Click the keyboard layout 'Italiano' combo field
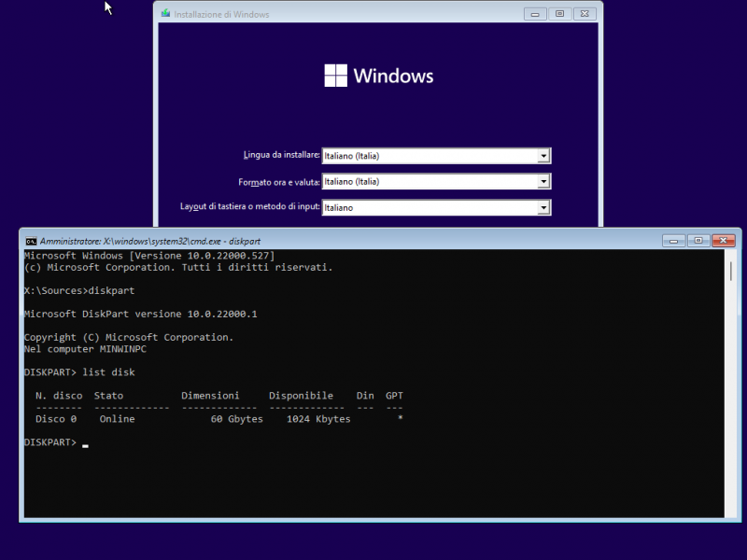The width and height of the screenshot is (747, 560). [436, 207]
